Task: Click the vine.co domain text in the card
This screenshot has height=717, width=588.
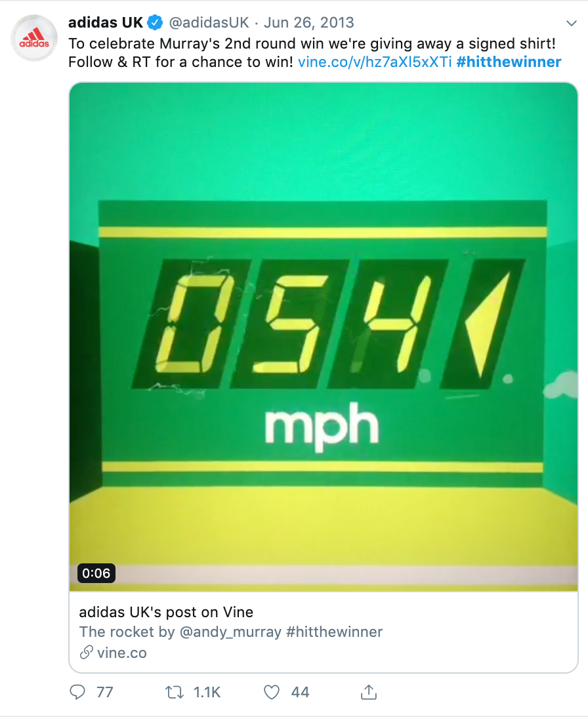Action: [x=122, y=653]
